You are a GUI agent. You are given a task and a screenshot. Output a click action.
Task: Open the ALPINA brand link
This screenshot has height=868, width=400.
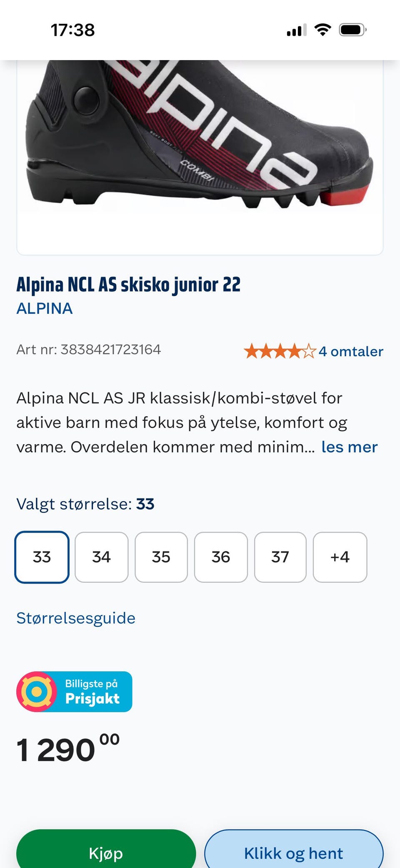(x=45, y=308)
